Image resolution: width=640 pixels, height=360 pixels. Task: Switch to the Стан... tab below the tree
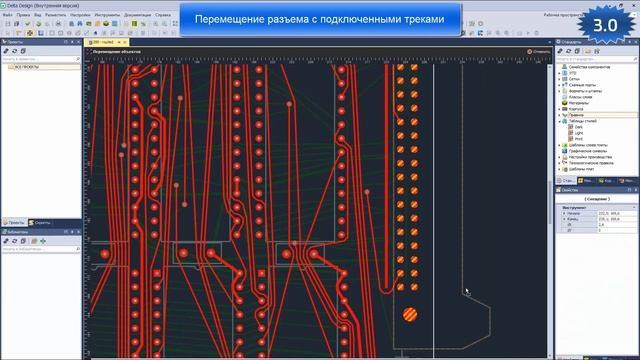[x=566, y=180]
